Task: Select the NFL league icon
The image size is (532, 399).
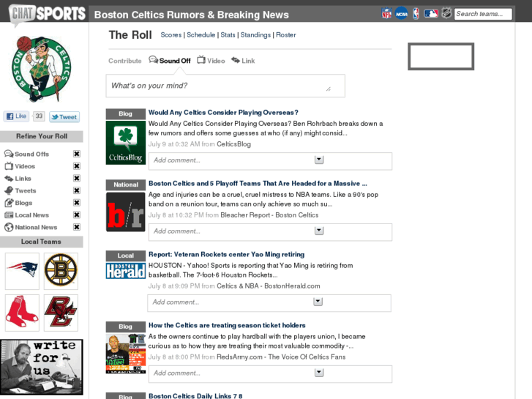Action: 386,14
